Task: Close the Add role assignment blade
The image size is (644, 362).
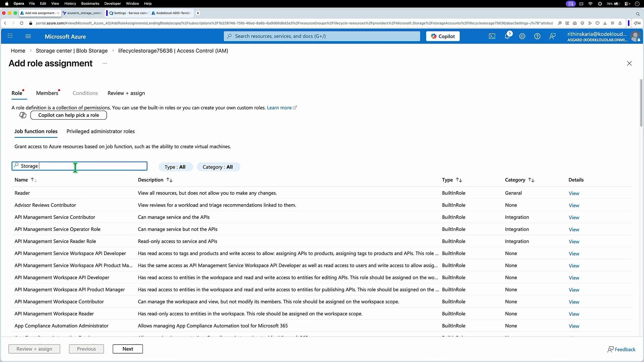Action: click(x=629, y=63)
